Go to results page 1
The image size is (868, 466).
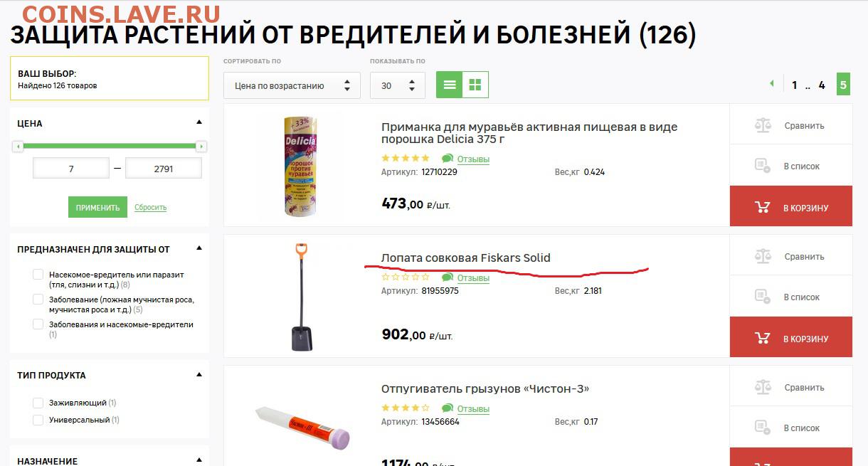[x=795, y=85]
